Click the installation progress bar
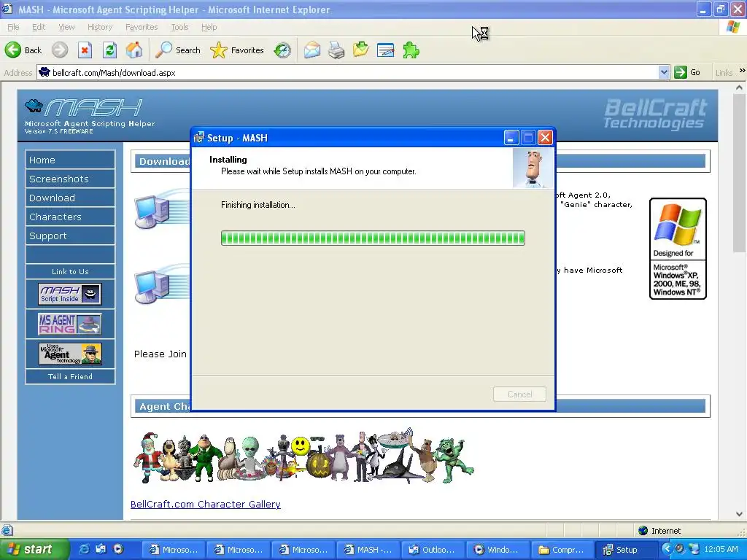The width and height of the screenshot is (747, 560). pyautogui.click(x=373, y=238)
